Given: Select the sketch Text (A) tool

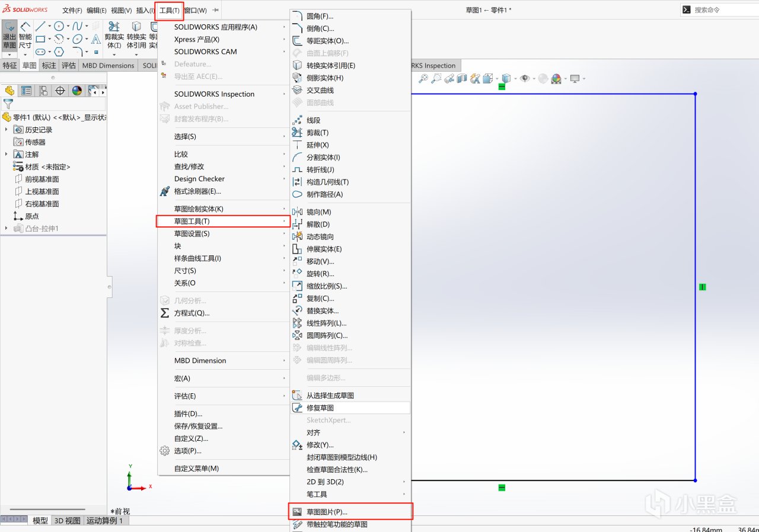Looking at the screenshot, I should (95, 39).
